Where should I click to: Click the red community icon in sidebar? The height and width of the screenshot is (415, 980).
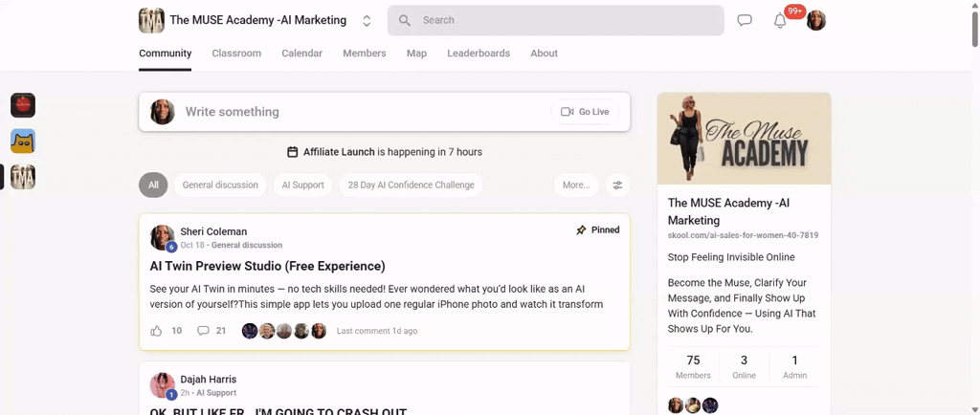click(23, 105)
